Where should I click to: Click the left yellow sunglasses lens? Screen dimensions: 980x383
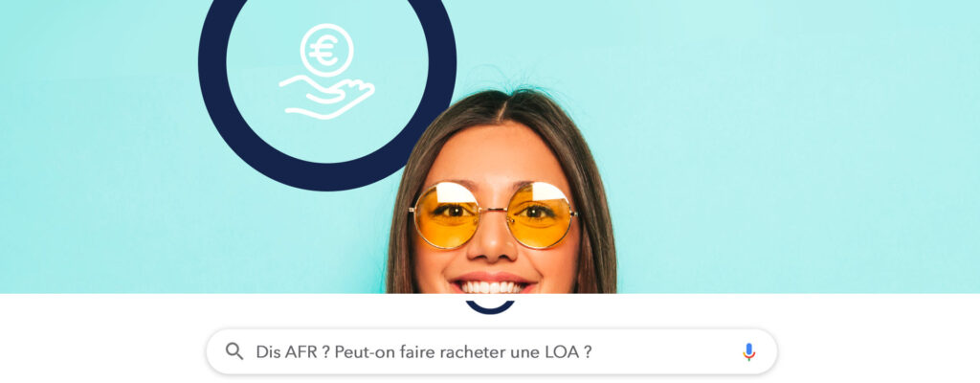coord(447,214)
